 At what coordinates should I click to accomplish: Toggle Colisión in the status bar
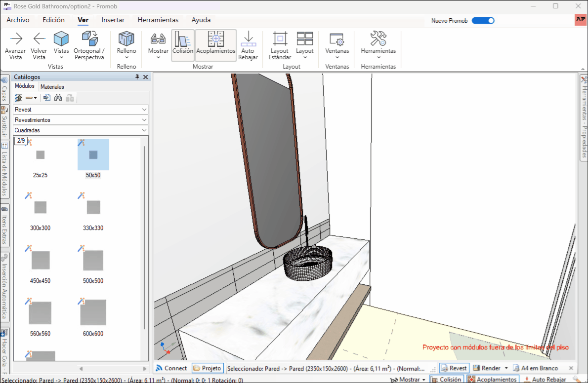pyautogui.click(x=446, y=379)
